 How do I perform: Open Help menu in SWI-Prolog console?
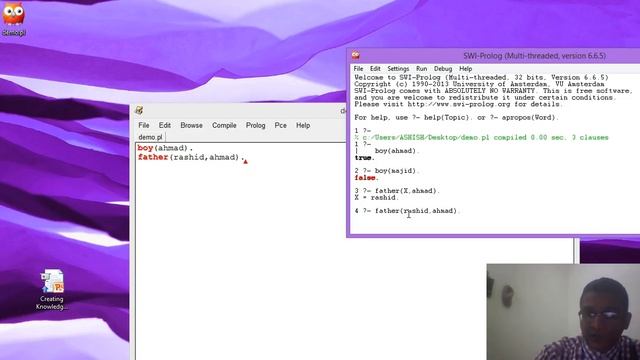click(x=465, y=69)
